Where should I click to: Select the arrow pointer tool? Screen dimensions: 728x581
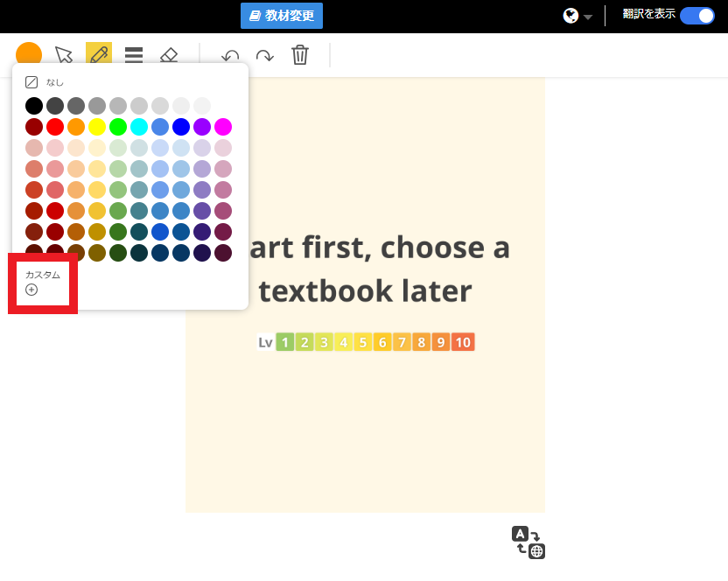(64, 55)
